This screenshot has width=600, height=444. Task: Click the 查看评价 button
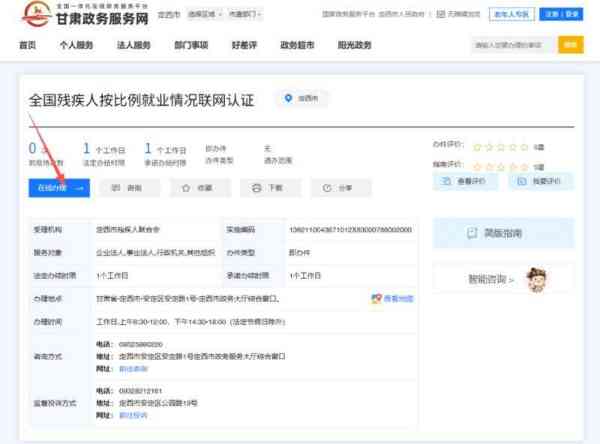point(466,181)
